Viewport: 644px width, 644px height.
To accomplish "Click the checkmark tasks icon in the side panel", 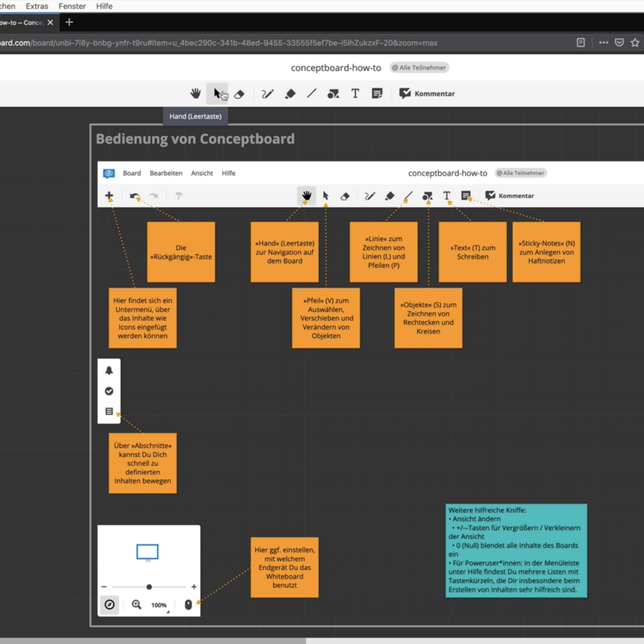I will click(109, 391).
